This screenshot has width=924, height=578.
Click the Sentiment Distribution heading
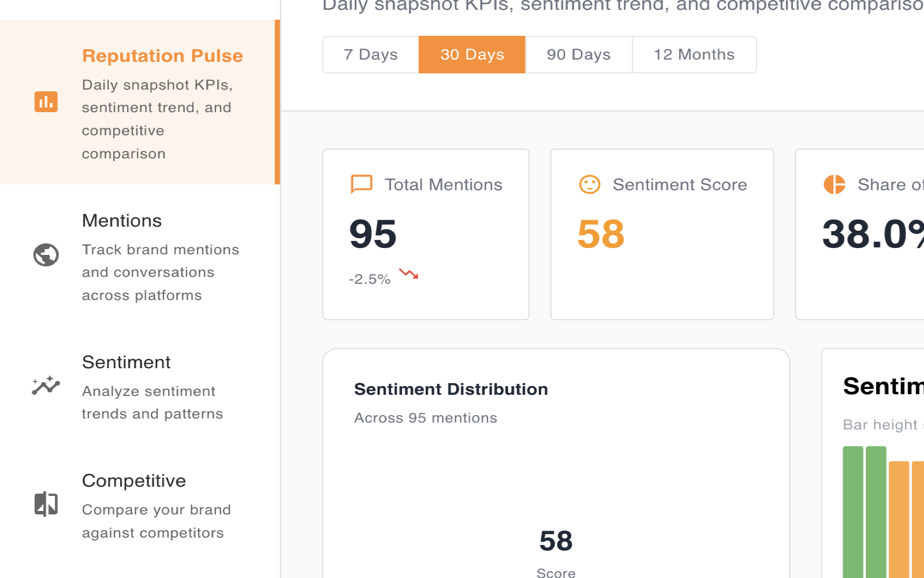pos(451,390)
